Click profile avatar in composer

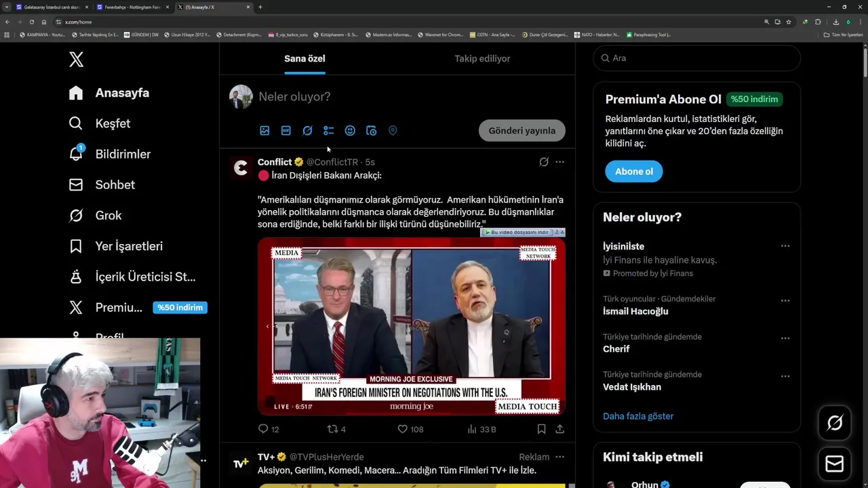click(x=241, y=97)
